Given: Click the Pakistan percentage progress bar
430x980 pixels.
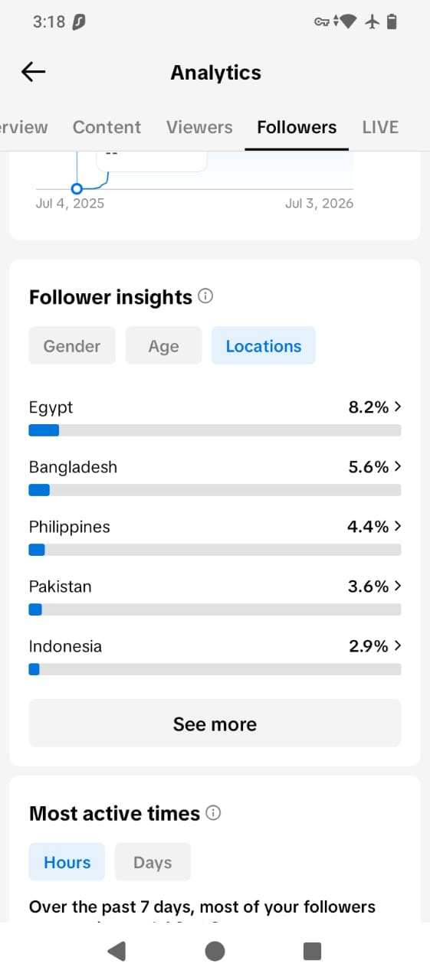Looking at the screenshot, I should point(215,609).
